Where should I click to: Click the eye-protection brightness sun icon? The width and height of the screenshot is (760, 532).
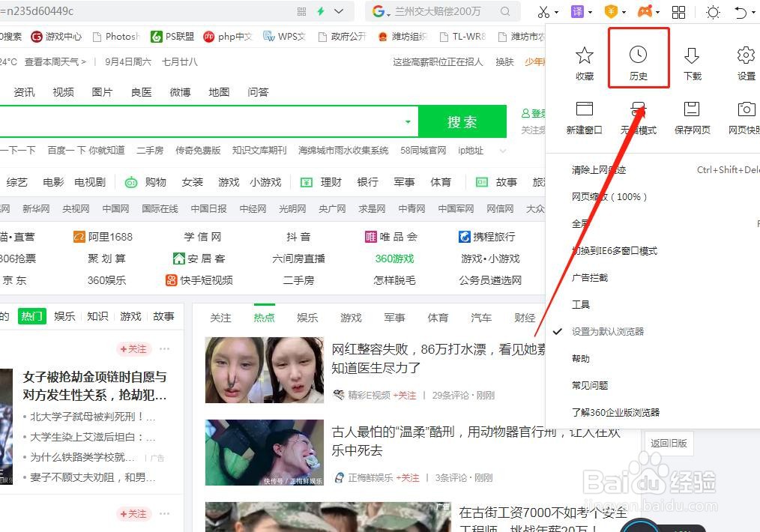[714, 12]
